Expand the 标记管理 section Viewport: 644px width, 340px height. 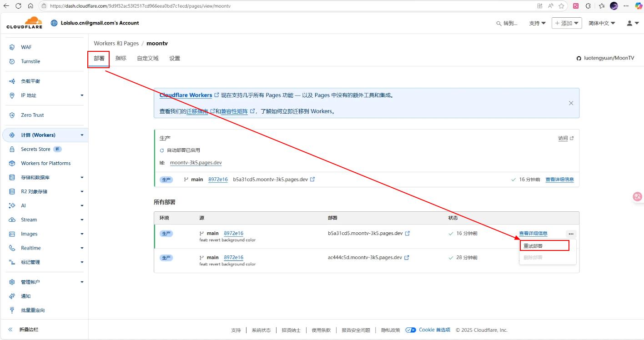[x=82, y=262]
